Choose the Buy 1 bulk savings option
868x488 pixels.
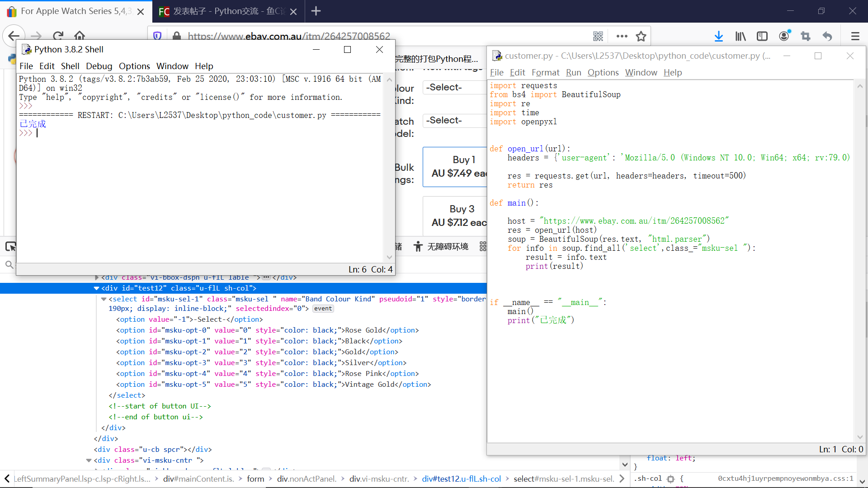coord(455,167)
